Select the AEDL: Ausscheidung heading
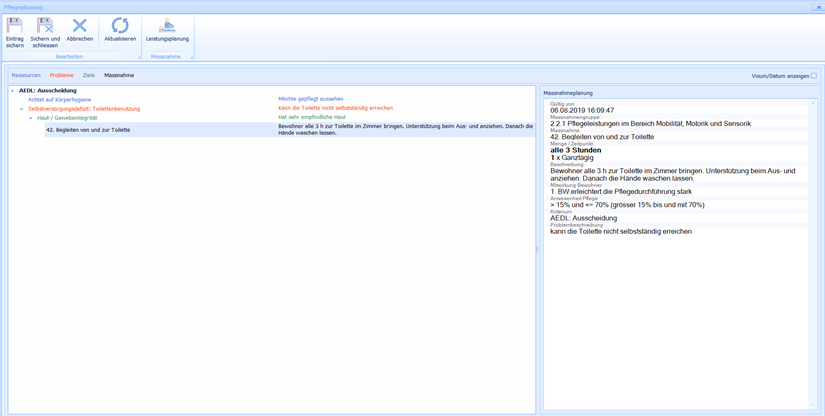This screenshot has width=825, height=416. 48,90
